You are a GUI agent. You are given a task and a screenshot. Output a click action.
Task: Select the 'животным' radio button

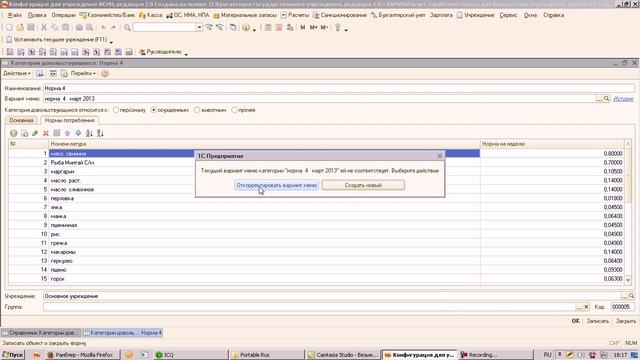pyautogui.click(x=197, y=110)
